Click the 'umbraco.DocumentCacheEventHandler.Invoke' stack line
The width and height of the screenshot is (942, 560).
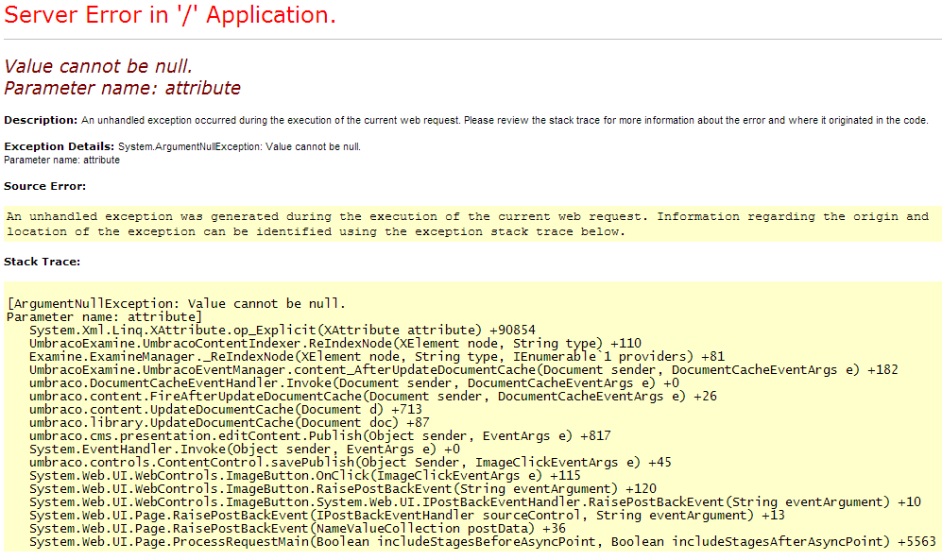click(354, 383)
